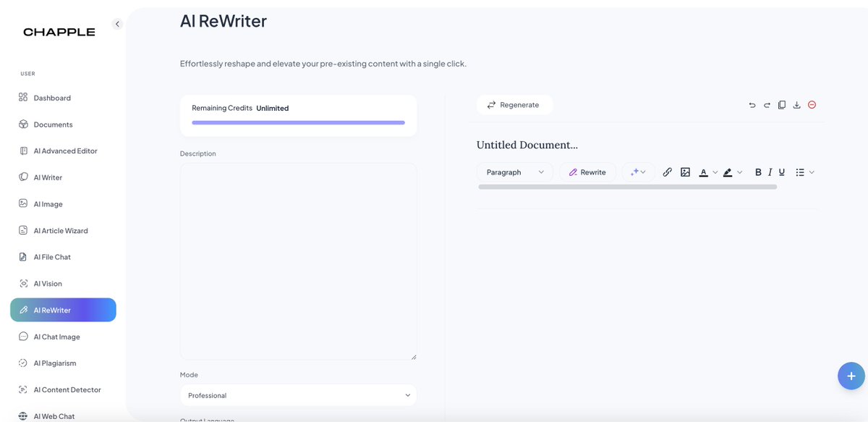Delete the document via the red minus icon

point(812,104)
